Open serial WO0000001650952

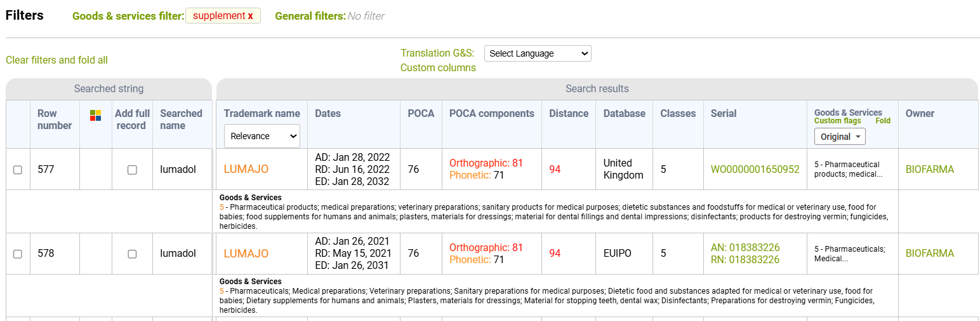coord(755,169)
